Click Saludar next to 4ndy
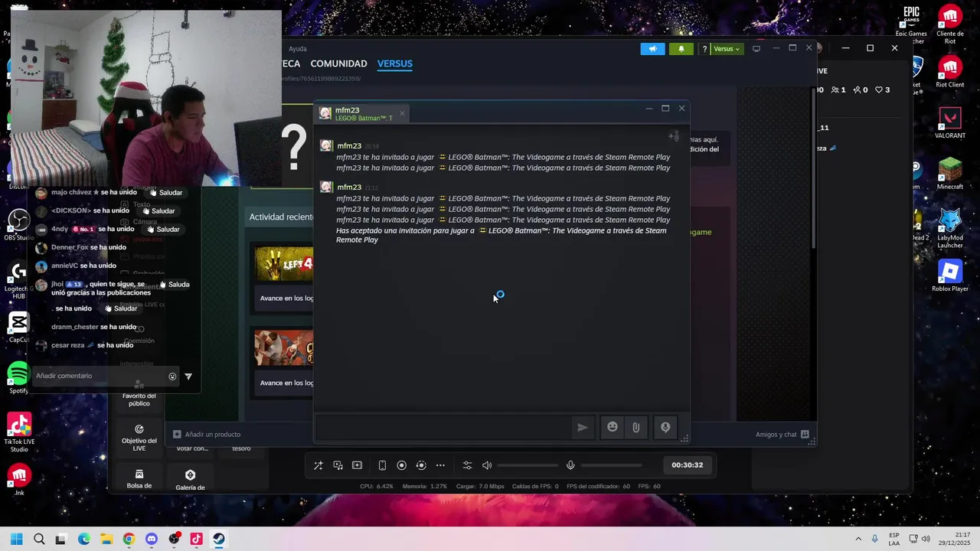 tap(162, 230)
